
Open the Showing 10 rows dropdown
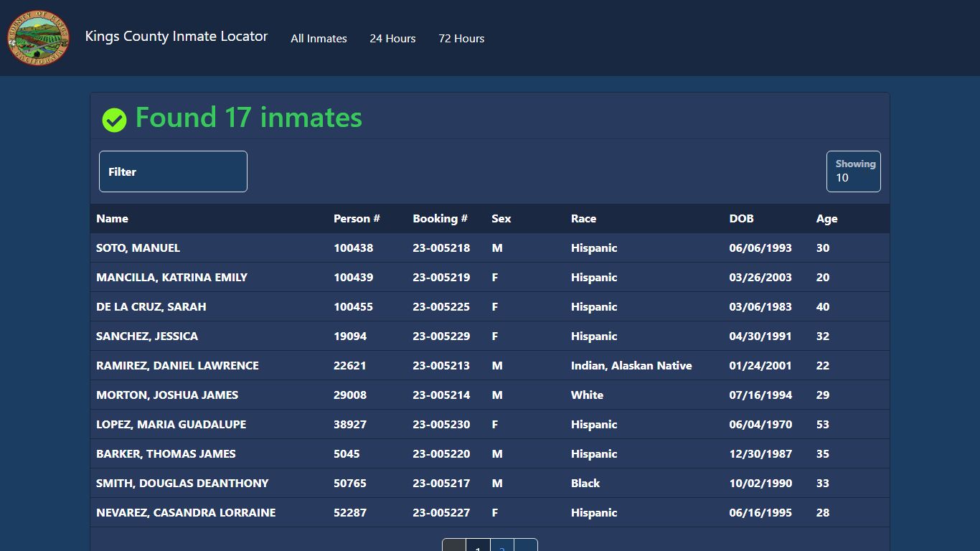tap(854, 171)
